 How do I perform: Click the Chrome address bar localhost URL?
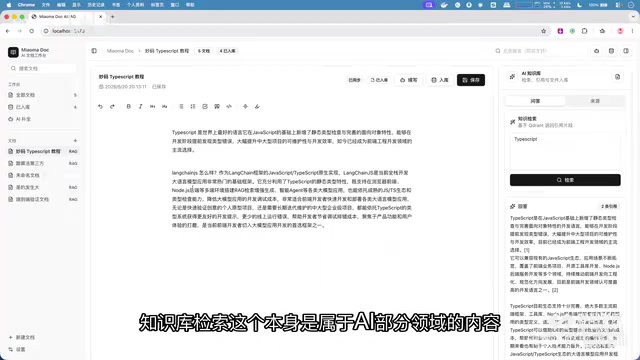click(x=69, y=31)
